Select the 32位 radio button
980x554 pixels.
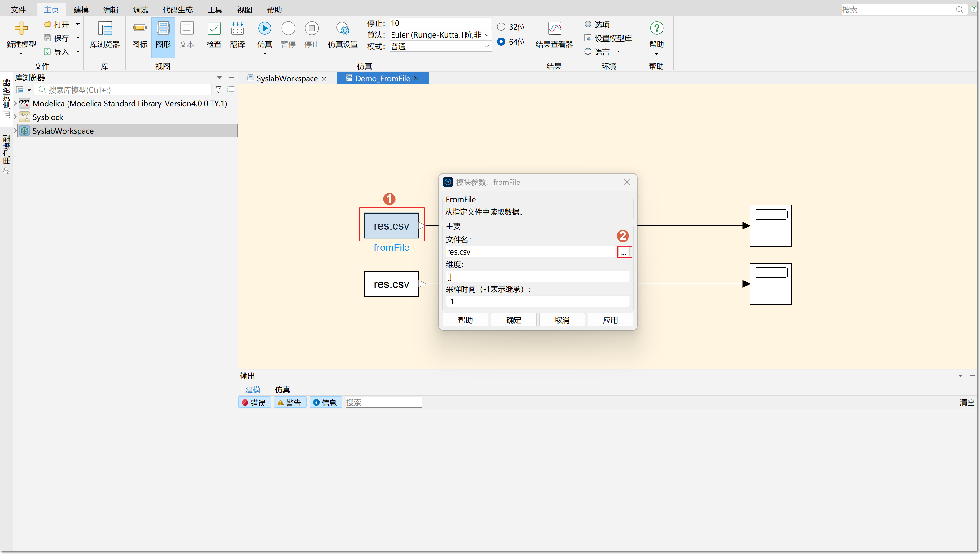pos(501,27)
